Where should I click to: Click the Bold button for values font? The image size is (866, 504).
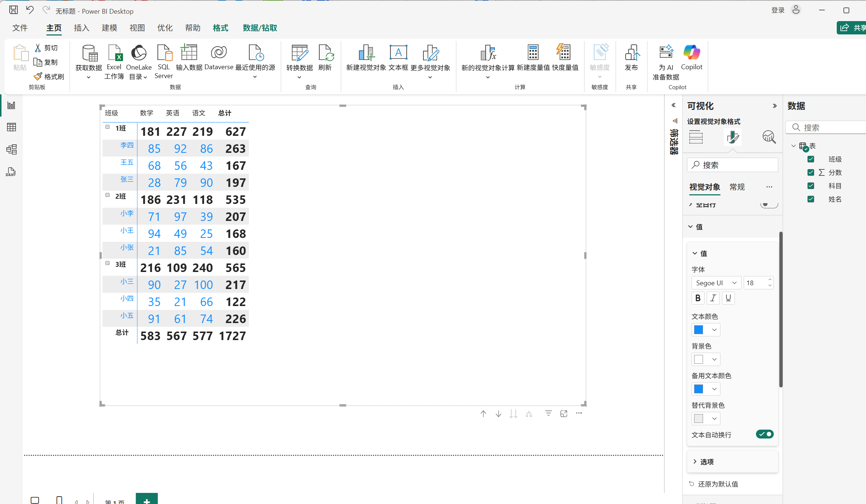(698, 298)
